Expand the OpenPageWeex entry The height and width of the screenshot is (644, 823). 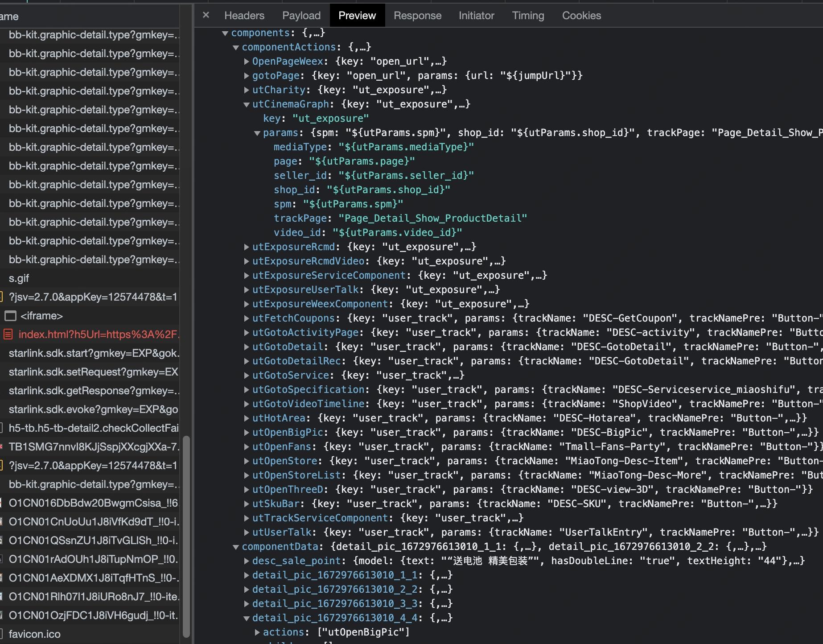(247, 62)
